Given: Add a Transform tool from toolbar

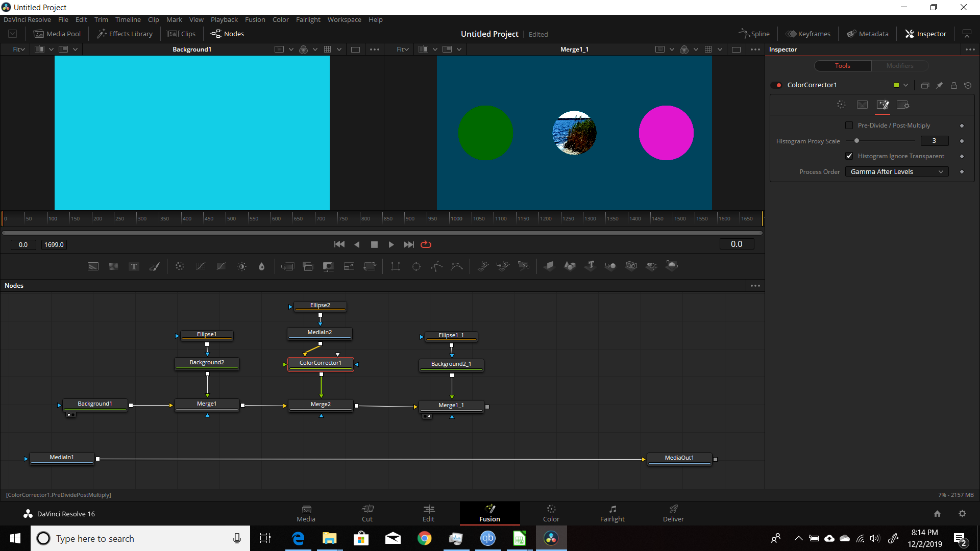Looking at the screenshot, I should [370, 266].
